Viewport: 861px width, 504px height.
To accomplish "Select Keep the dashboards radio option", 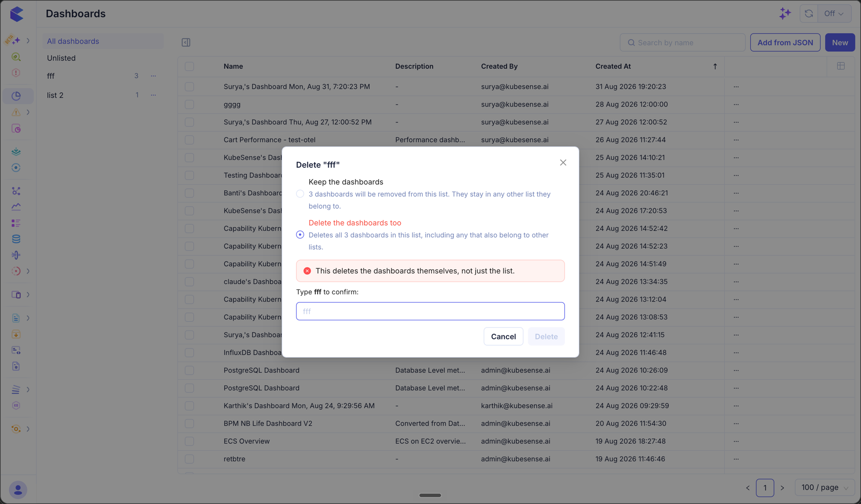I will point(300,194).
